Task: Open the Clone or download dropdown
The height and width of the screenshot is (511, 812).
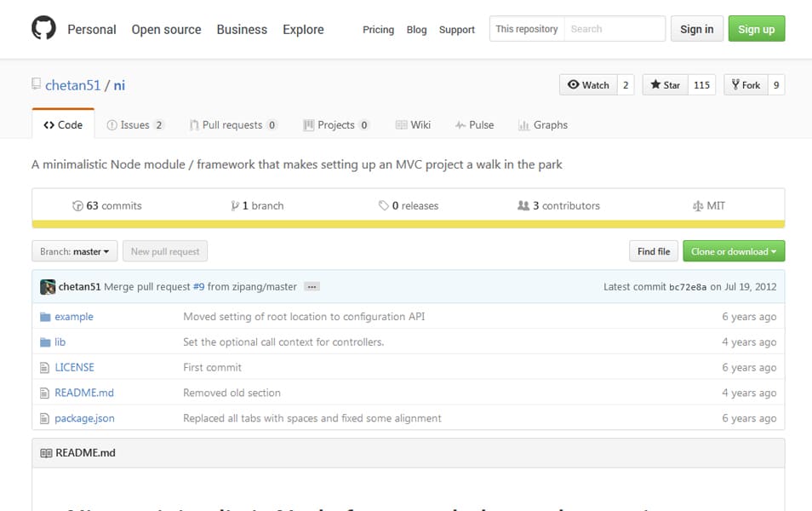Action: (734, 251)
